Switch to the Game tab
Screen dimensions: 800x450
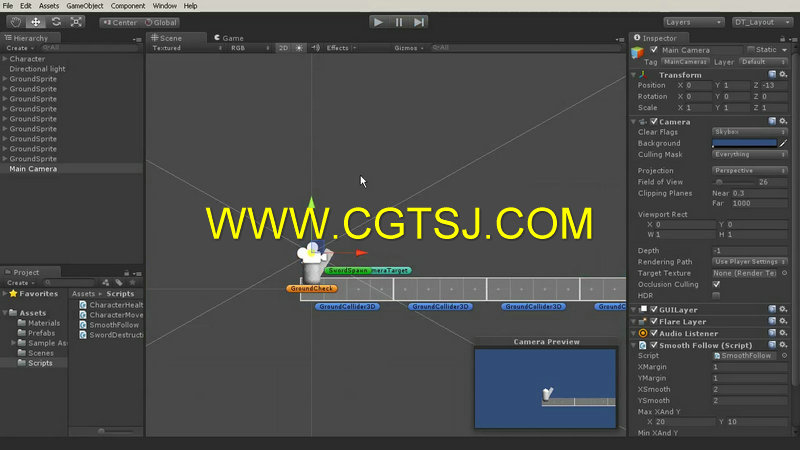(x=229, y=38)
